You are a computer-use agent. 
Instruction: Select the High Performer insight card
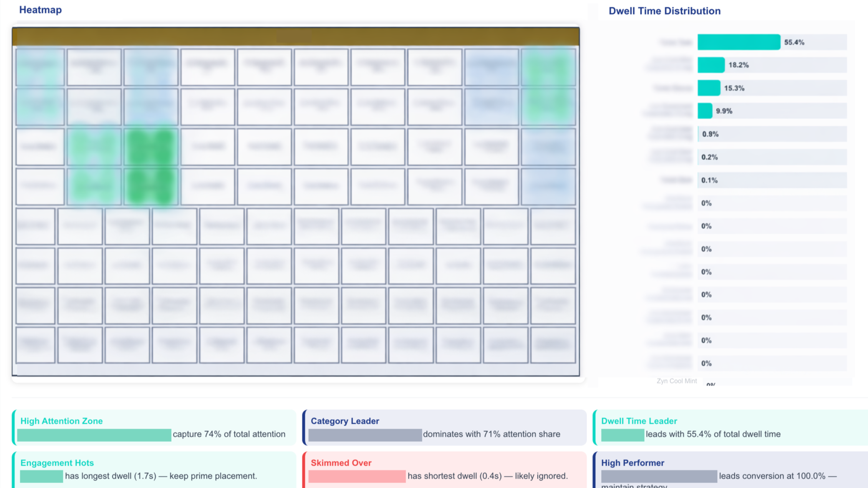[730, 470]
